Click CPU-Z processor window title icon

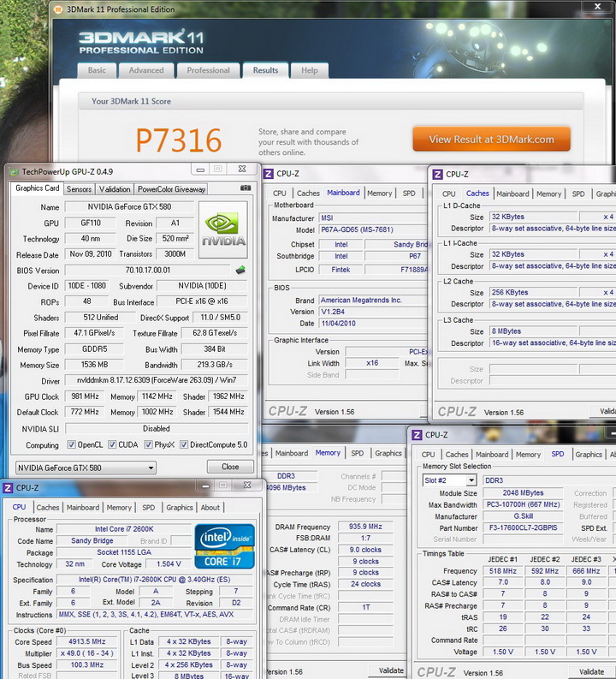coord(8,488)
